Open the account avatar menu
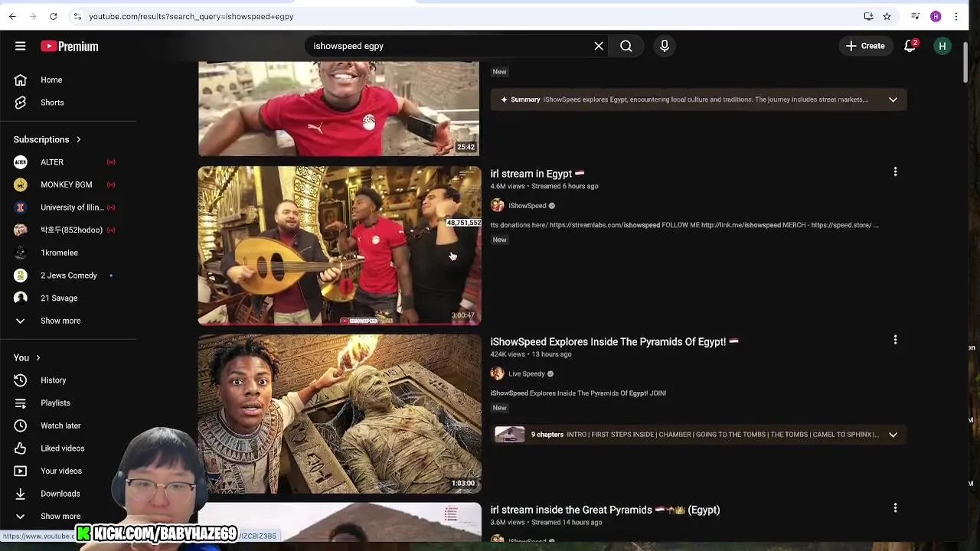This screenshot has width=980, height=551. pyautogui.click(x=942, y=46)
